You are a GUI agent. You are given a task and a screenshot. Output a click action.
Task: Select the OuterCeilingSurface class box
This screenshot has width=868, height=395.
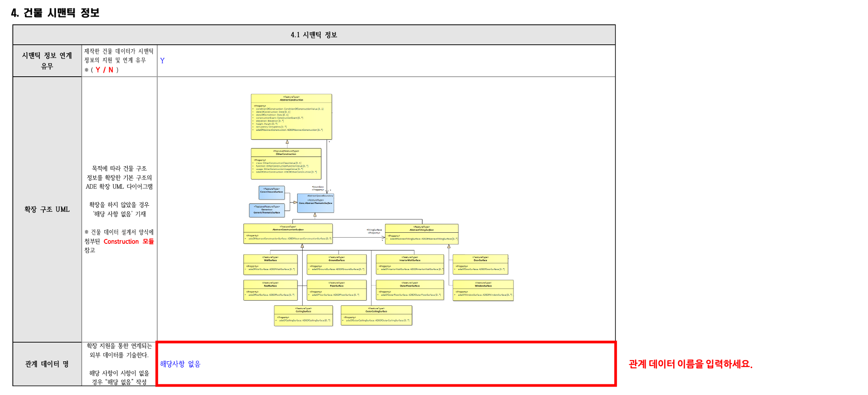tap(376, 316)
